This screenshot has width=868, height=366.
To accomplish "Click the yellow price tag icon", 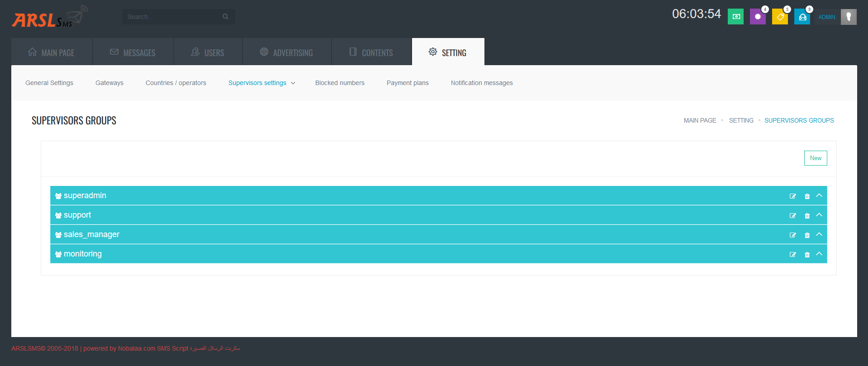I will coord(780,17).
